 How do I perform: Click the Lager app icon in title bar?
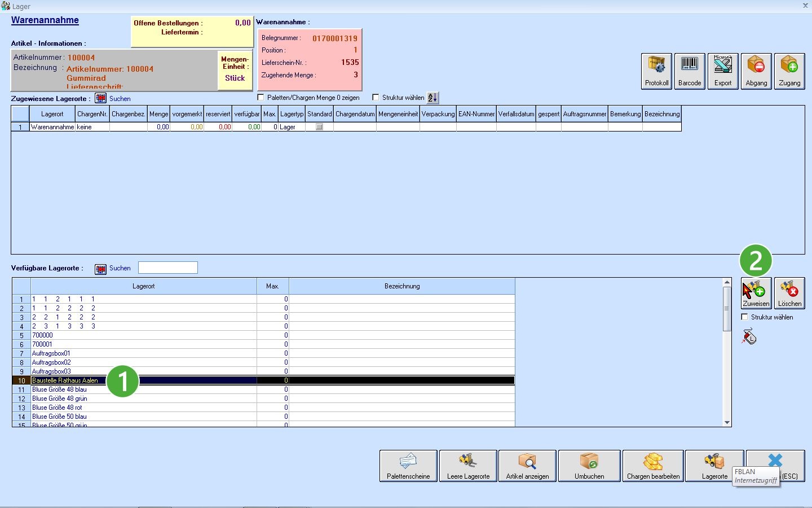point(6,6)
